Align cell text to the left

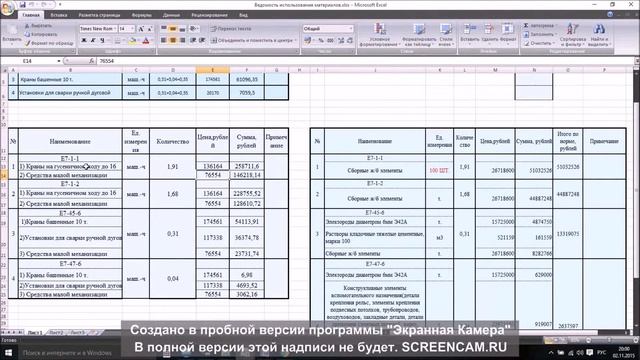[164, 40]
